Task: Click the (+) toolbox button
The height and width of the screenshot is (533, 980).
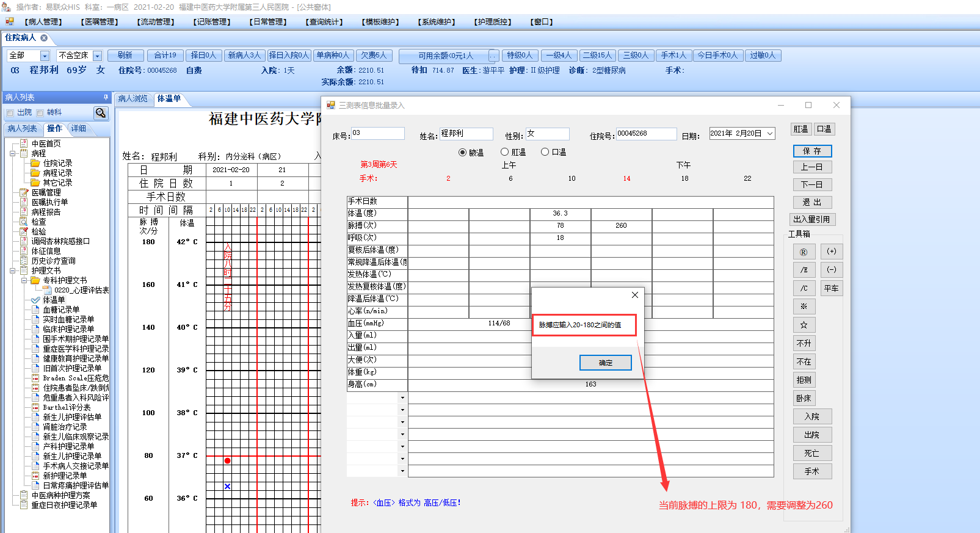Action: 832,252
